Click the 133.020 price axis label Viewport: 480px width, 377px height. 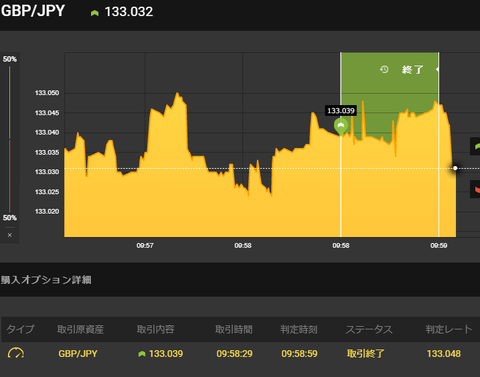click(x=47, y=212)
